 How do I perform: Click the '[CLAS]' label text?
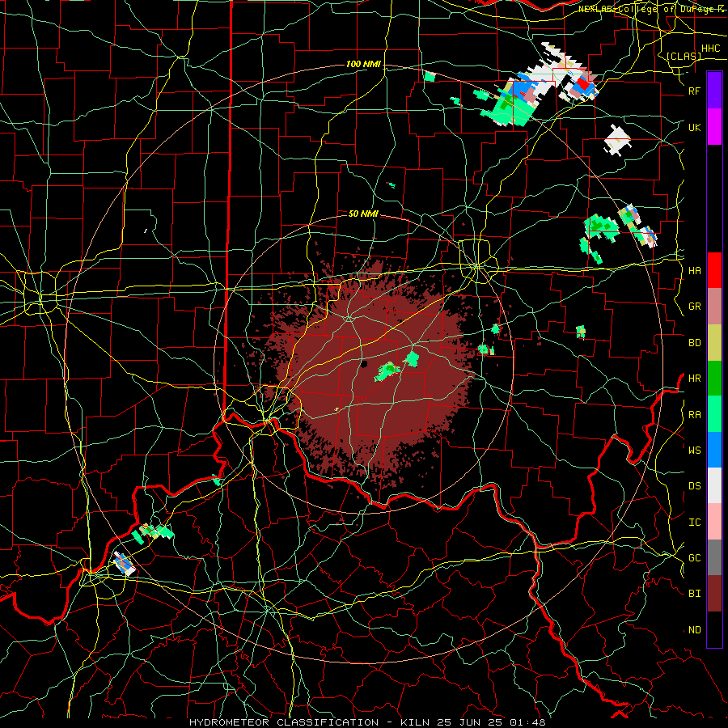[x=684, y=56]
